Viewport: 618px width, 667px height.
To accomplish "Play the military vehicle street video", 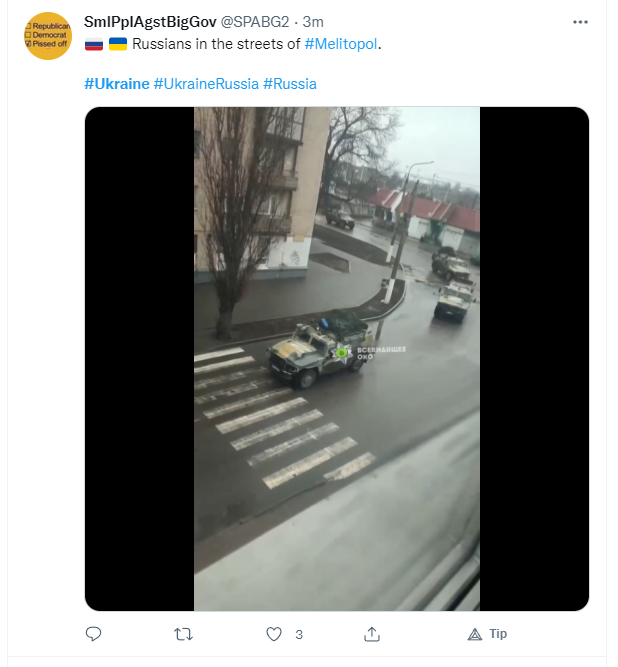I will 337,359.
